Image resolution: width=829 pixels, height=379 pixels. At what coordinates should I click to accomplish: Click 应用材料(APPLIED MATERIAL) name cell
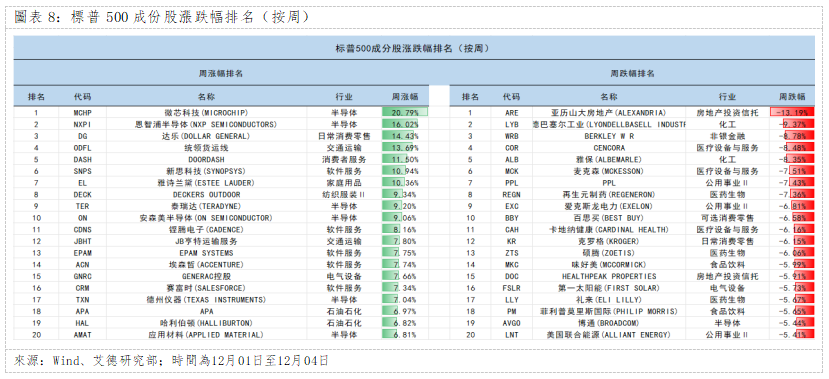207,335
